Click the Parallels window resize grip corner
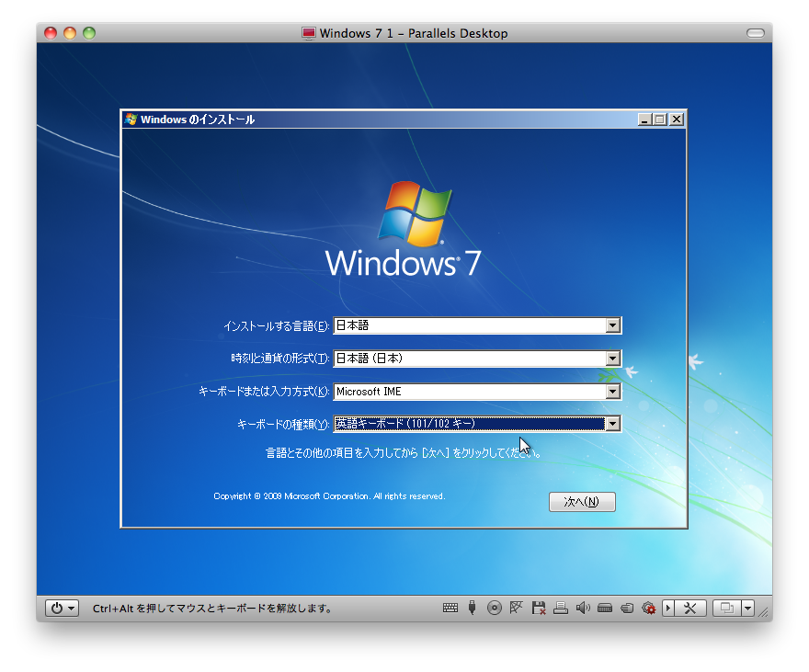Viewport: 809px width, 672px height. pos(764,612)
